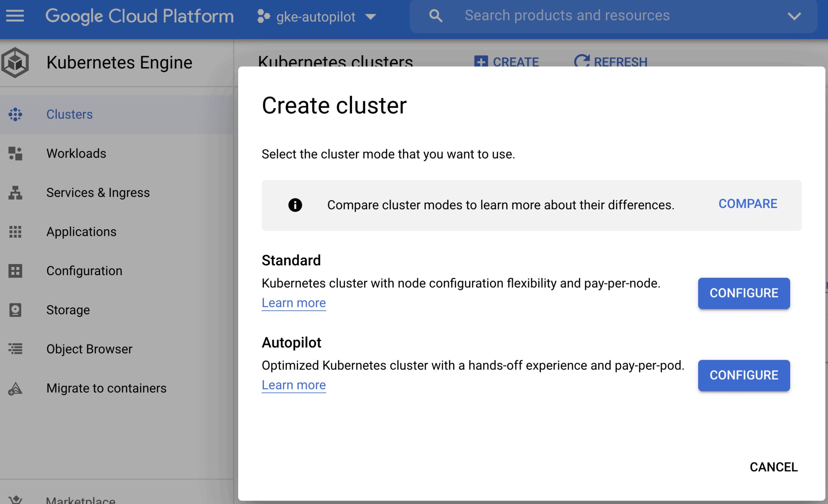Image resolution: width=828 pixels, height=504 pixels.
Task: Open the hamburger navigation menu
Action: pyautogui.click(x=15, y=16)
